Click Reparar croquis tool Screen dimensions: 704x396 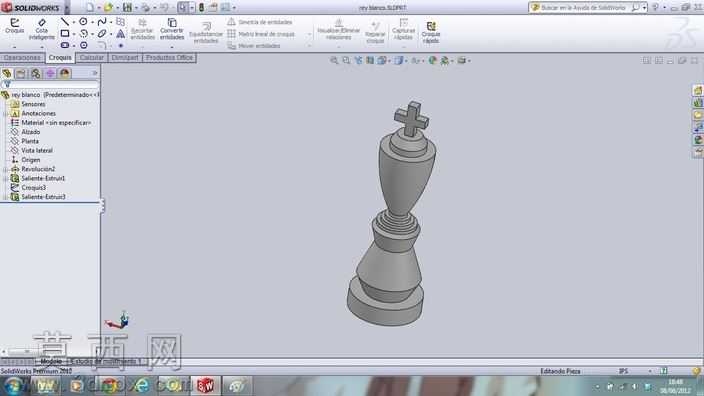coord(375,32)
